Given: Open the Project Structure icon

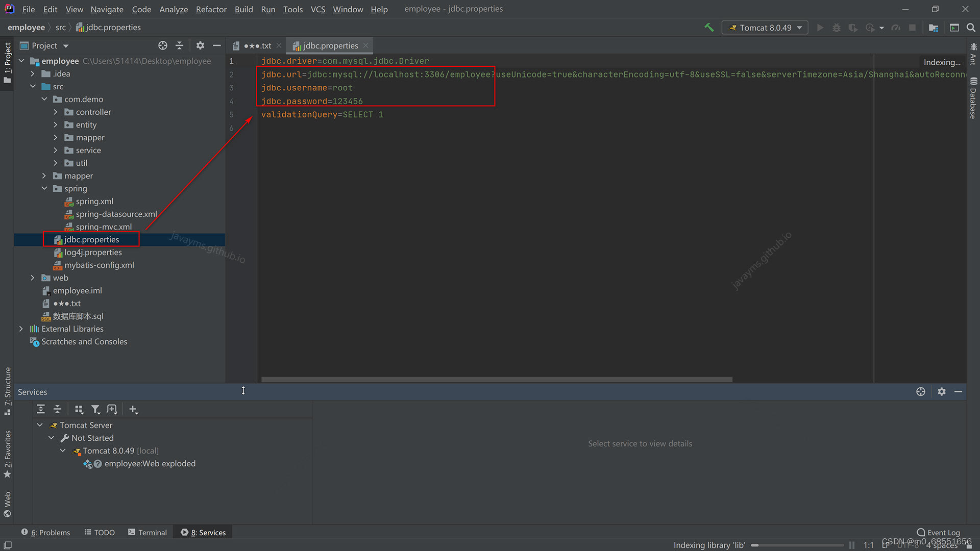Looking at the screenshot, I should [934, 28].
